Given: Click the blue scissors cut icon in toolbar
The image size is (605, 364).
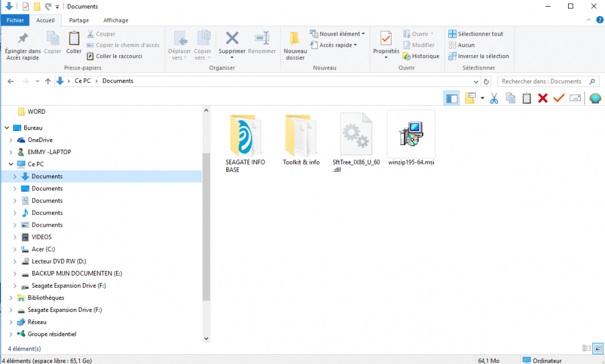Looking at the screenshot, I should coord(494,99).
